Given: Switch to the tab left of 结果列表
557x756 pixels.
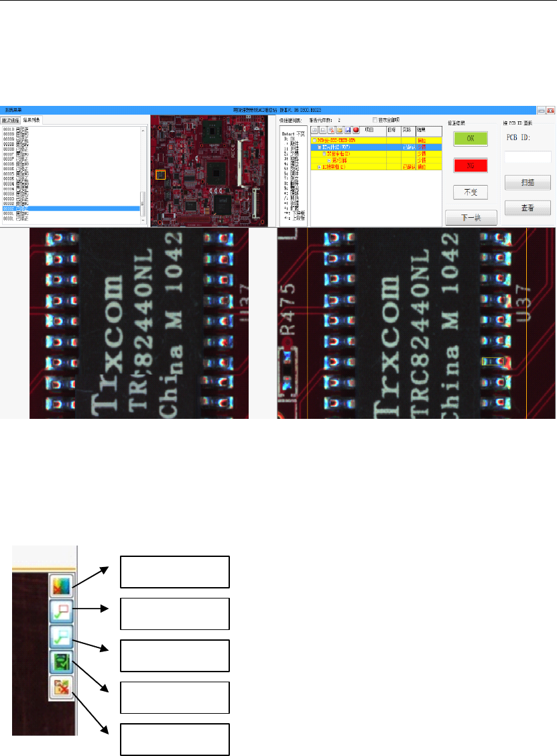Looking at the screenshot, I should click(11, 121).
